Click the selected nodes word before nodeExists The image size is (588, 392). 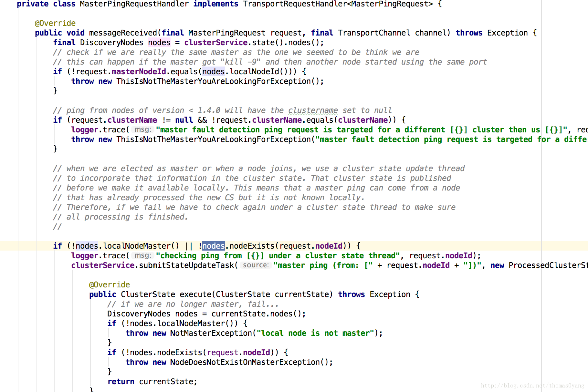pyautogui.click(x=213, y=246)
